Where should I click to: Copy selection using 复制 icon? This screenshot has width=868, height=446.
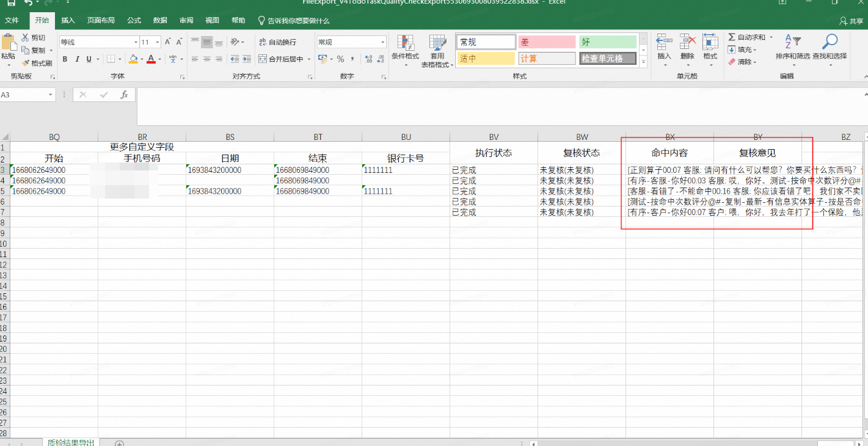[26, 50]
